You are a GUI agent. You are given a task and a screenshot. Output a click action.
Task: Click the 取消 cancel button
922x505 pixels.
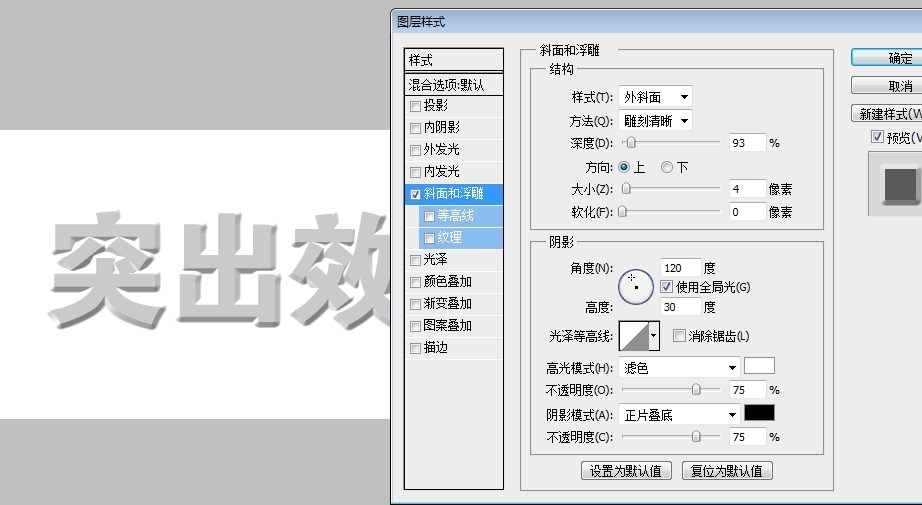coord(887,86)
